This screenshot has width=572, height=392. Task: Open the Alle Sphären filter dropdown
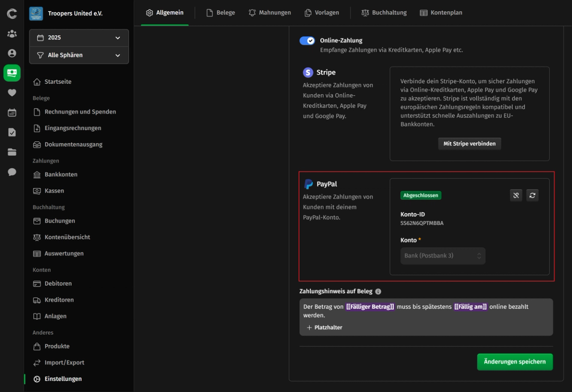79,55
